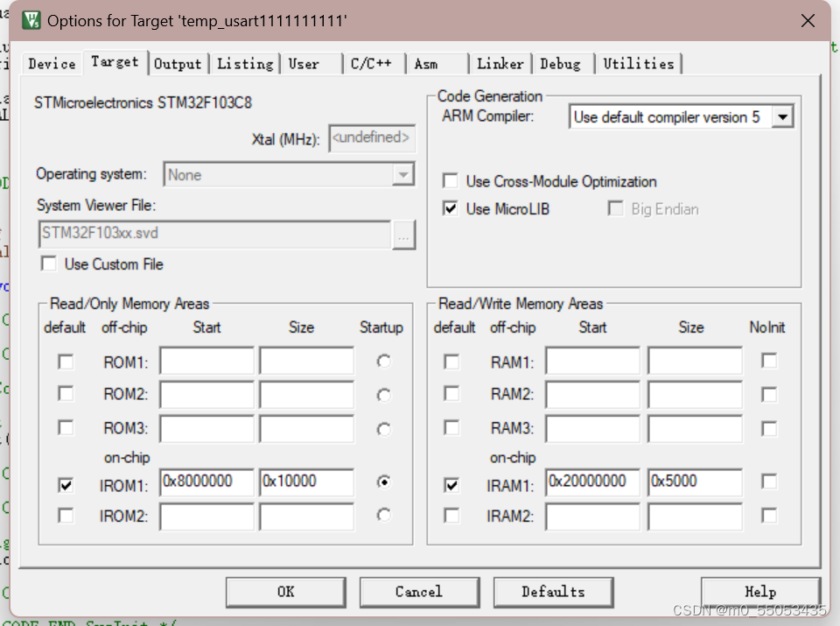This screenshot has height=626, width=840.
Task: Click the Cancel button
Action: pos(419,592)
